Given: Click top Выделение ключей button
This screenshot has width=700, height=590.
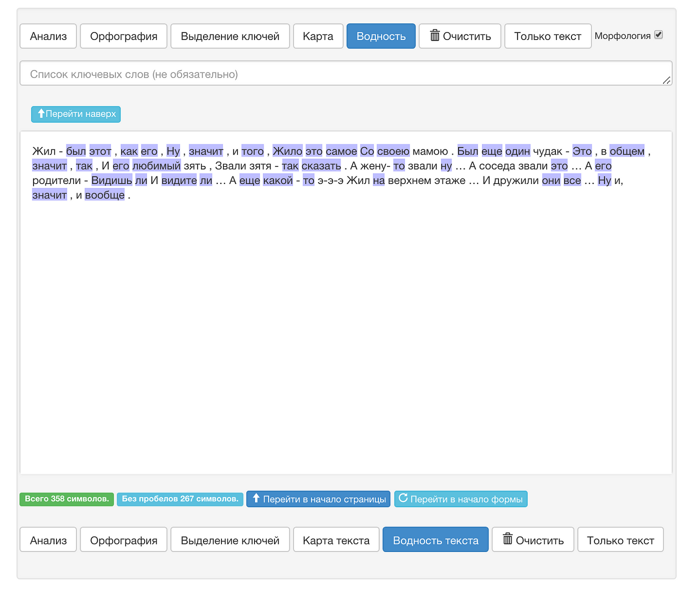Looking at the screenshot, I should [230, 36].
